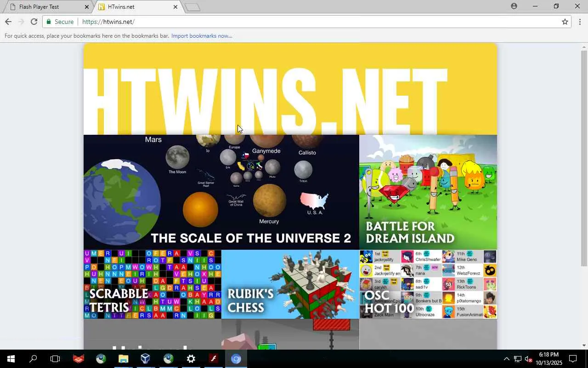Open Settings gear on the taskbar
Screen dimensions: 588x368
click(191, 359)
